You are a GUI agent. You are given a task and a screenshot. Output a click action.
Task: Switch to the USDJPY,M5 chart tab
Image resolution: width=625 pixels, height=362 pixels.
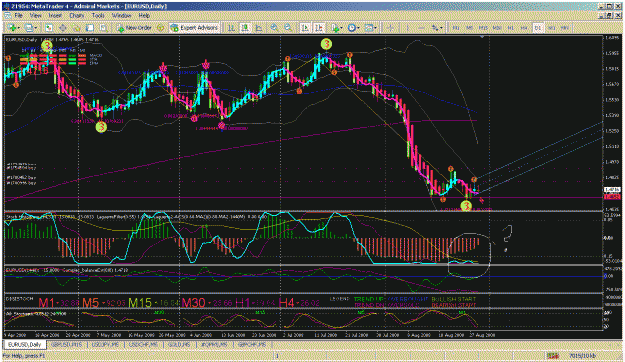click(x=105, y=344)
